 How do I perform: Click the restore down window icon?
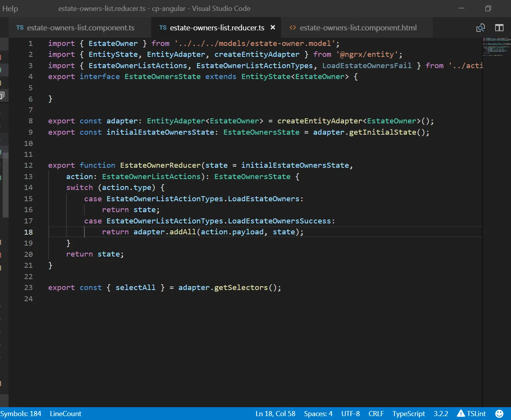pyautogui.click(x=488, y=9)
